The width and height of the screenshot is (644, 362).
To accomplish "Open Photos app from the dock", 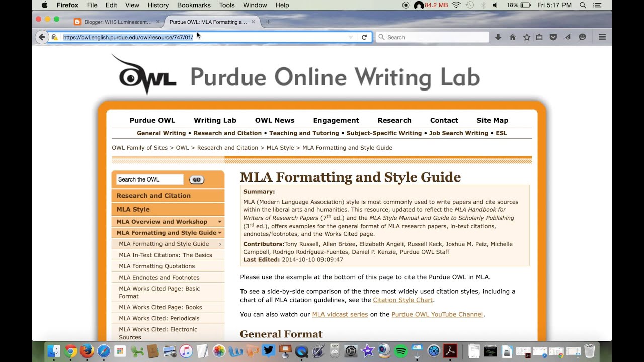I will [x=219, y=350].
